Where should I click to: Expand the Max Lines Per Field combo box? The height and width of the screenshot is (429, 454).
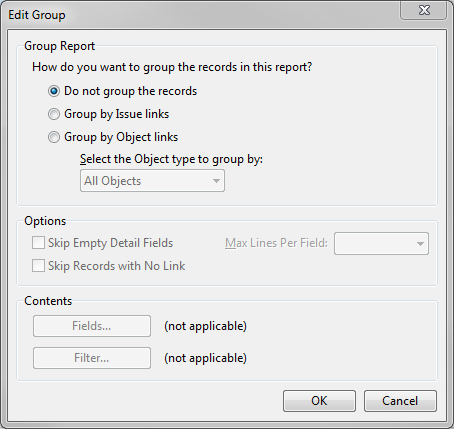[381, 244]
